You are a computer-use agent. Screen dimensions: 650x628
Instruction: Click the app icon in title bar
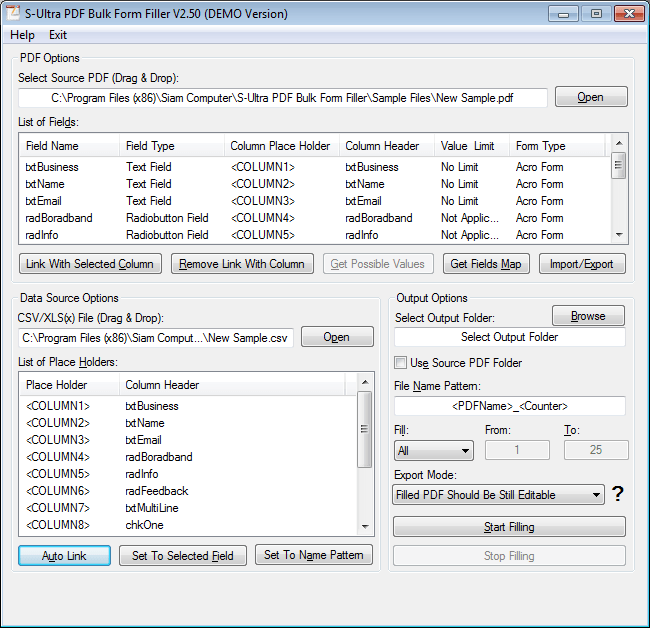pos(15,14)
